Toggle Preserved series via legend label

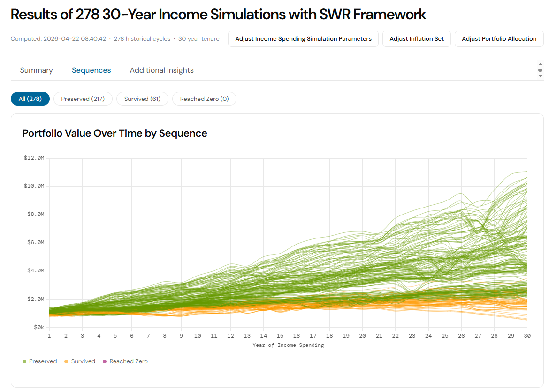click(x=43, y=361)
